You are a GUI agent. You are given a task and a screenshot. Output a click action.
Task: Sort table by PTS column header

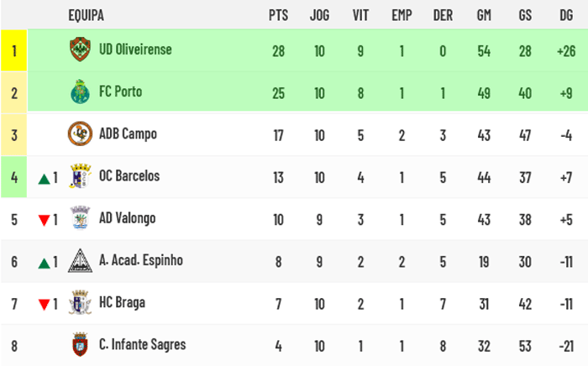click(x=278, y=15)
